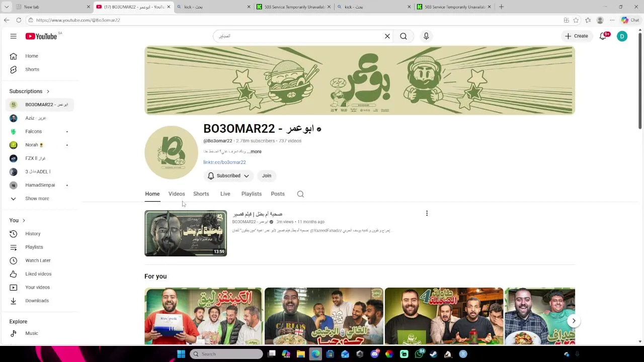Click the magnifier search button

(x=404, y=36)
